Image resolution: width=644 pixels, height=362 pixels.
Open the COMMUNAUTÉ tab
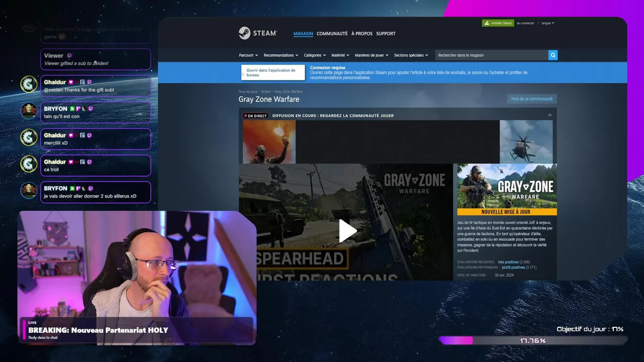tap(332, 34)
